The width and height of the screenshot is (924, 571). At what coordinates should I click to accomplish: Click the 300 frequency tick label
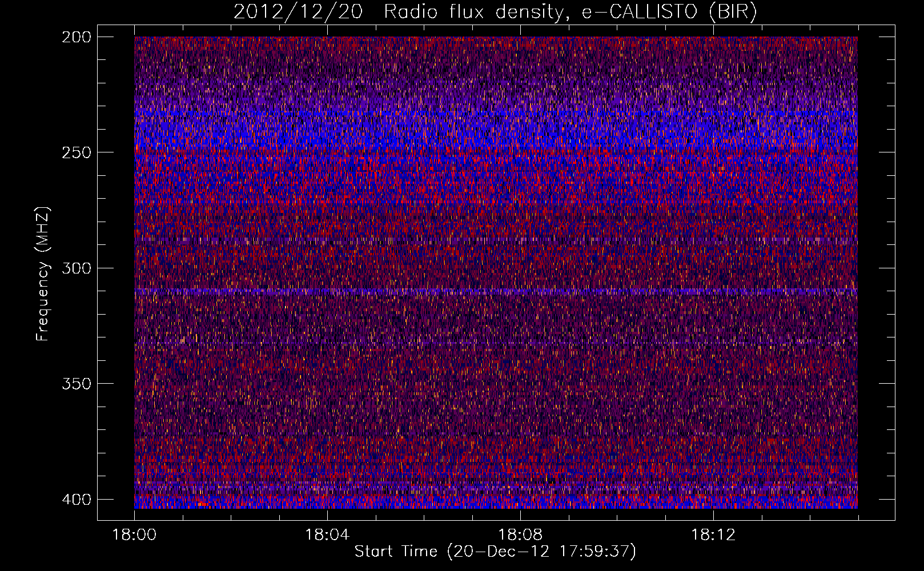click(x=76, y=268)
